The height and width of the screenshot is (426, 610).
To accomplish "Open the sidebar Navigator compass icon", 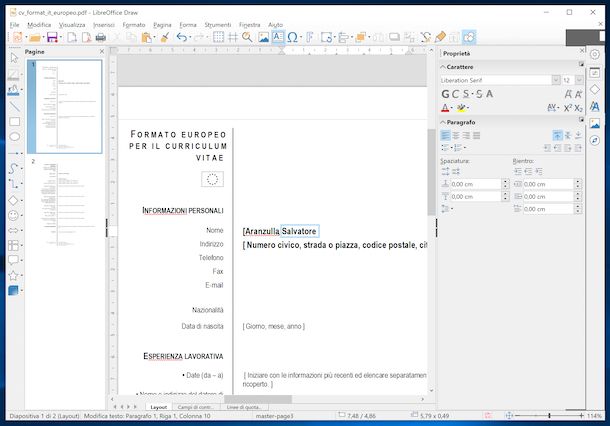I will tap(594, 140).
